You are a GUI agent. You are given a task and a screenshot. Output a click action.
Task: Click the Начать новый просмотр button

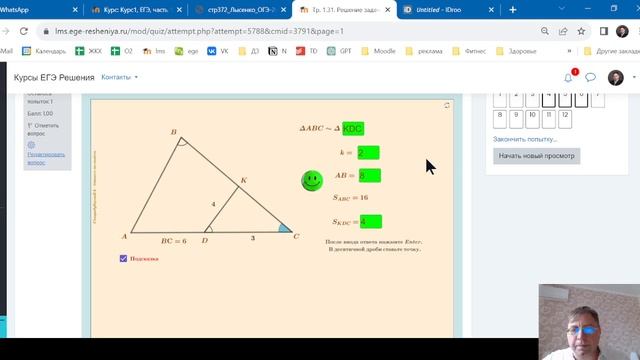coord(536,156)
